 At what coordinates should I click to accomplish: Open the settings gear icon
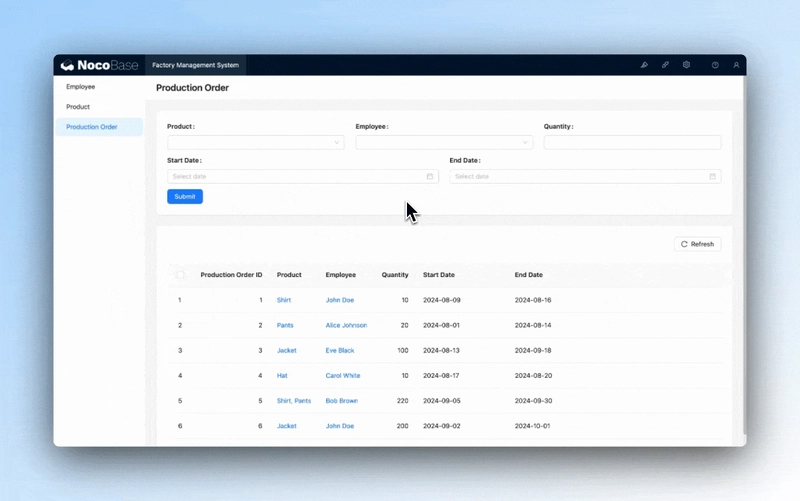(x=686, y=65)
